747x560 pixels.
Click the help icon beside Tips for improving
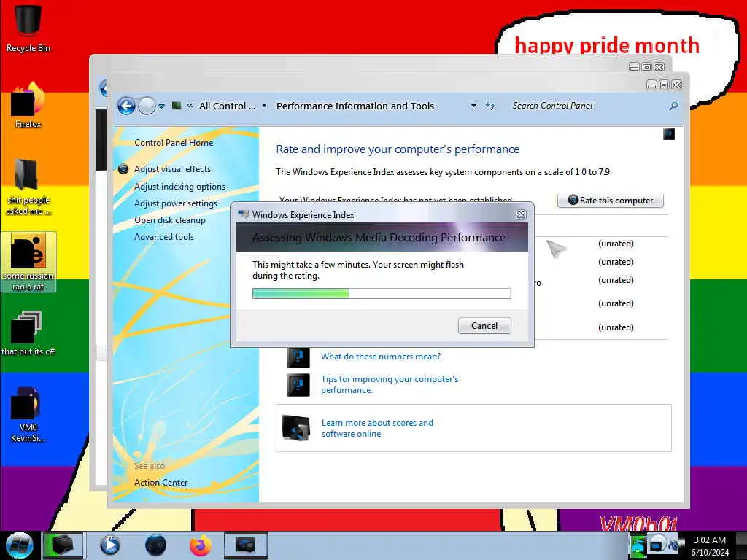click(x=298, y=385)
